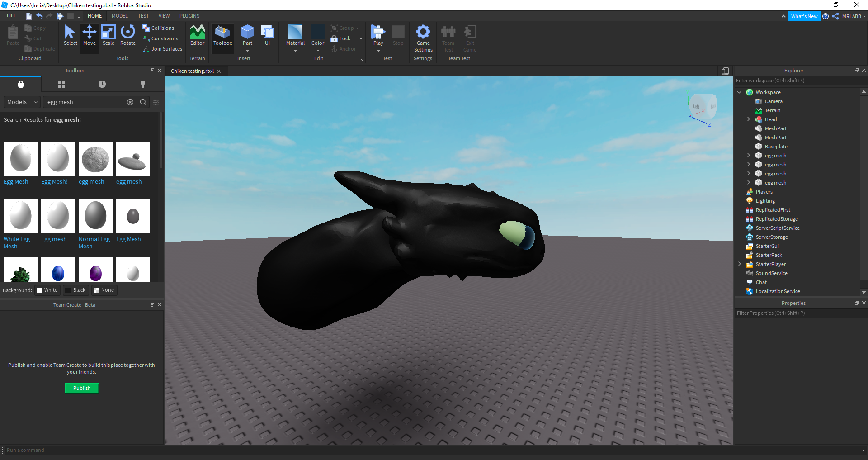Close the Chiken testing.rbxl tab
The height and width of the screenshot is (460, 868).
tap(219, 71)
